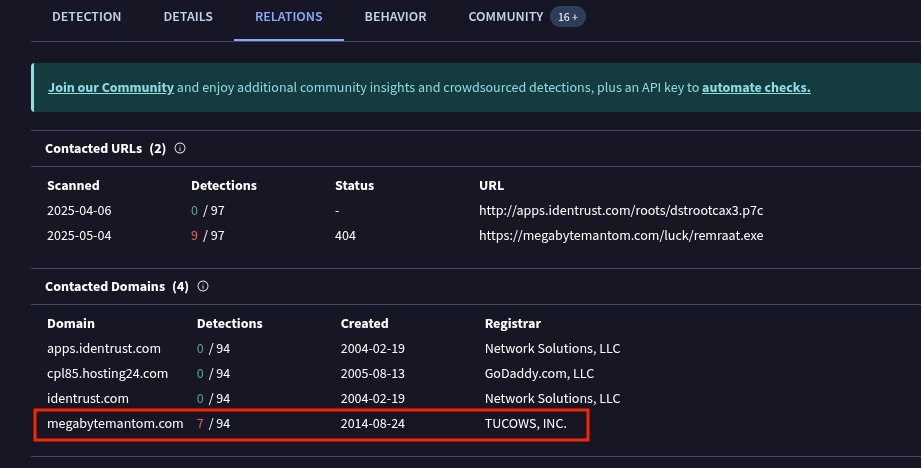Image resolution: width=921 pixels, height=468 pixels.
Task: Click the 7 / 94 detections value
Action: click(x=213, y=423)
